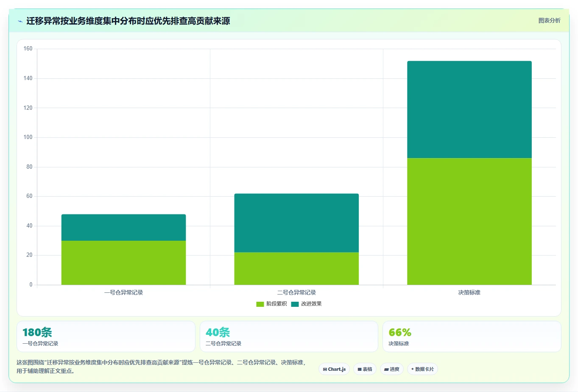
Task: Select teal 改进效果 bar for 一号仓异常记录
Action: pos(123,228)
